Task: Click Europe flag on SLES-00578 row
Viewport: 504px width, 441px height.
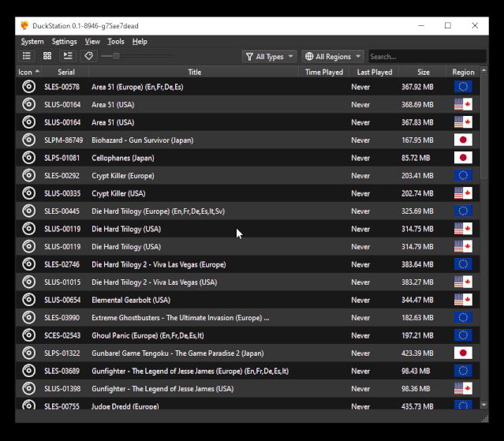Action: 463,87
